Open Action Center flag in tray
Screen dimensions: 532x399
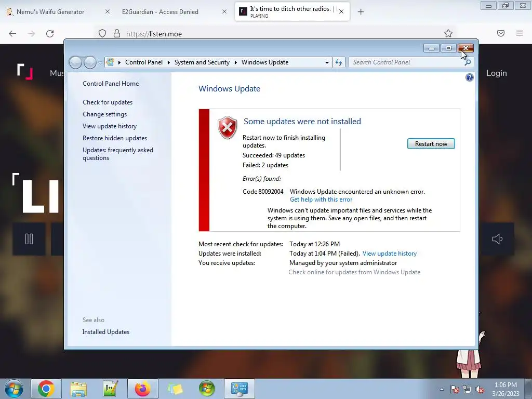click(455, 389)
